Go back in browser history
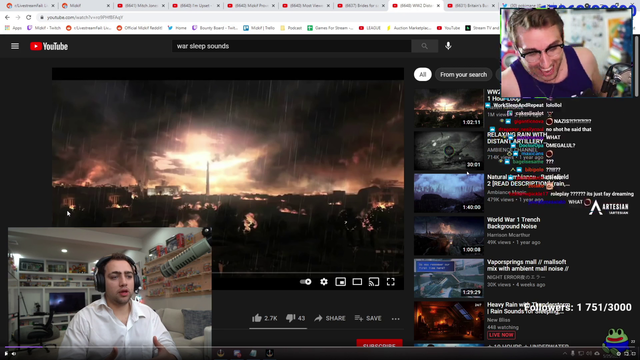This screenshot has width=640, height=360. (7, 17)
